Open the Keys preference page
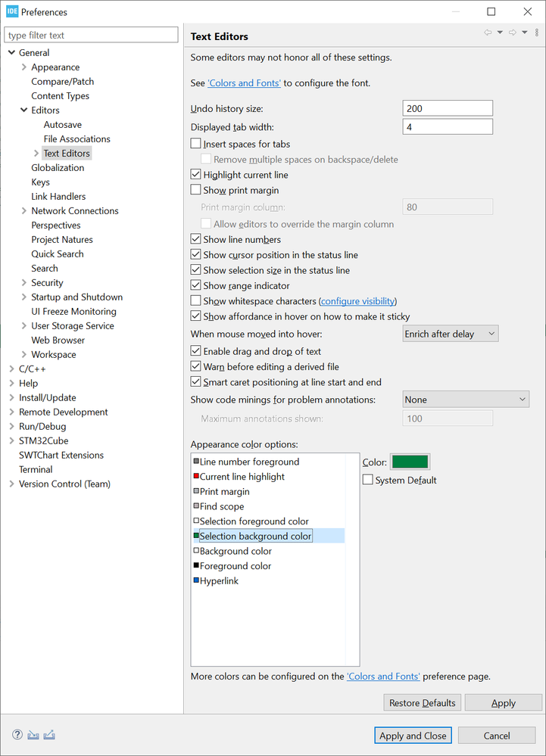This screenshot has height=756, width=546. (41, 182)
